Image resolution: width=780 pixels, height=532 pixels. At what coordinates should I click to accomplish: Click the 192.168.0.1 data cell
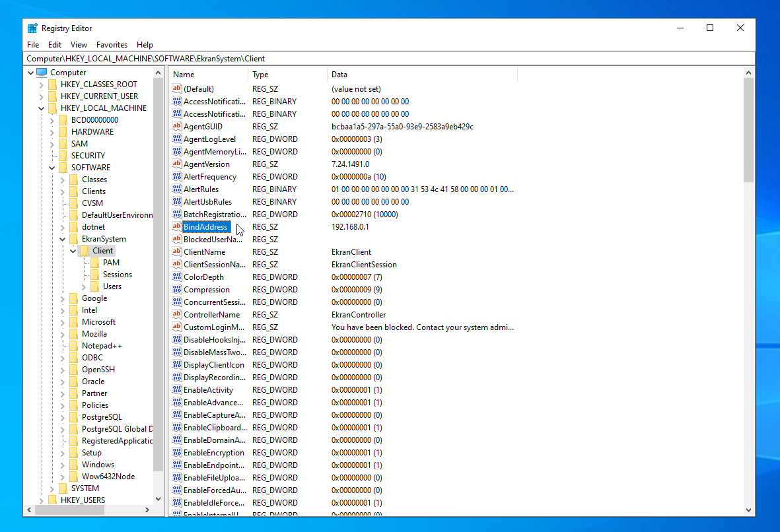point(350,226)
